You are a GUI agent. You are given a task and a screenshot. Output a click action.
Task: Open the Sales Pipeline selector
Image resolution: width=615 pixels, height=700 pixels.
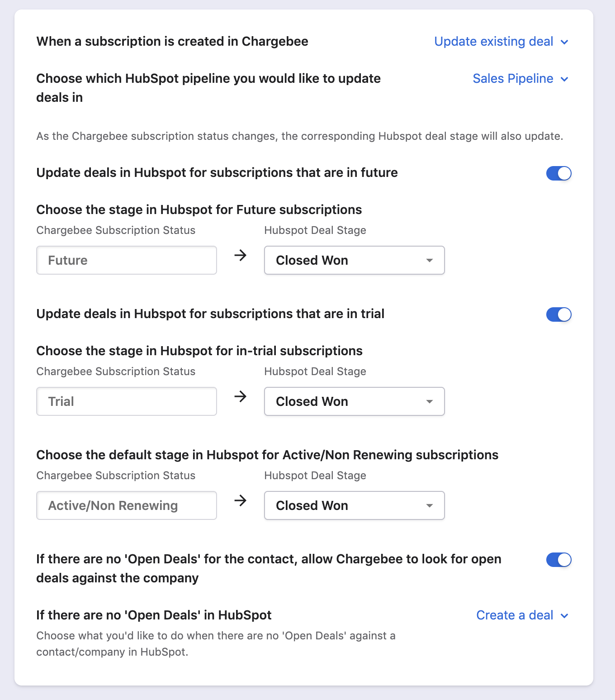[513, 79]
